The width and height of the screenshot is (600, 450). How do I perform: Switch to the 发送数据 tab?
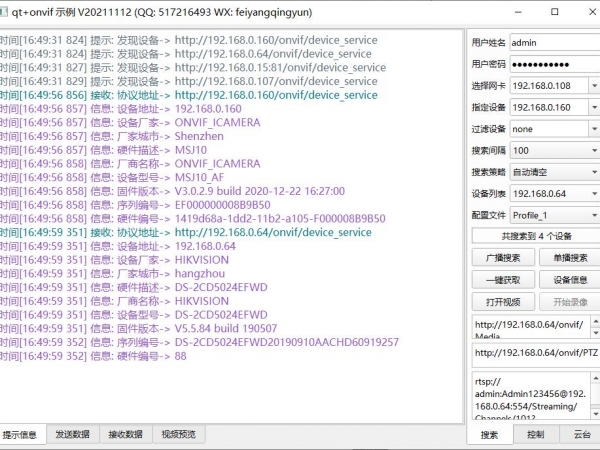[x=72, y=435]
